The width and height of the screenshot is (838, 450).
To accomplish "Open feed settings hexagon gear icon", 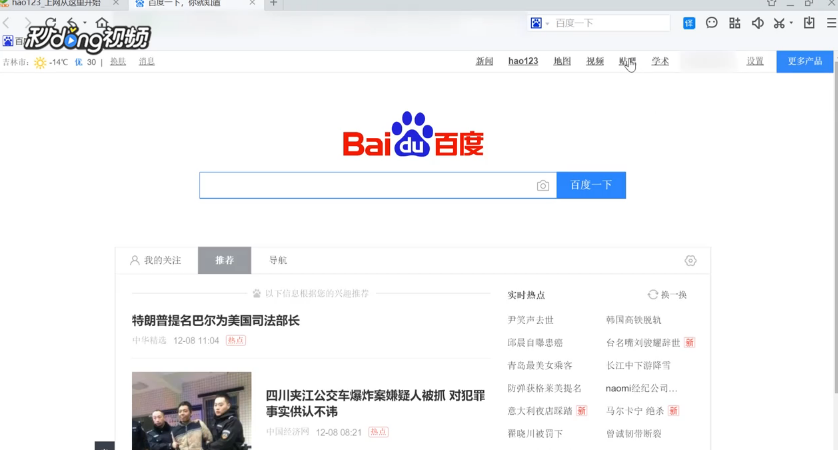I will pos(690,260).
